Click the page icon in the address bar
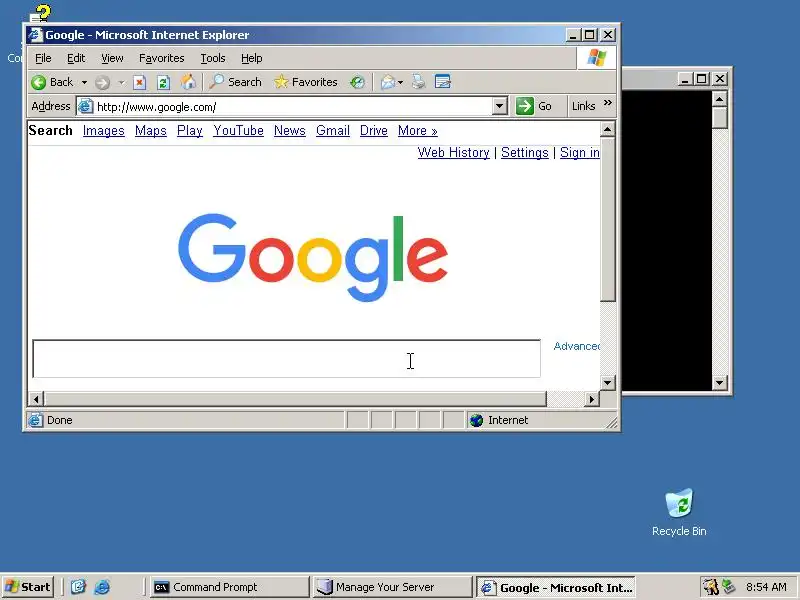This screenshot has width=800, height=600. [85, 107]
